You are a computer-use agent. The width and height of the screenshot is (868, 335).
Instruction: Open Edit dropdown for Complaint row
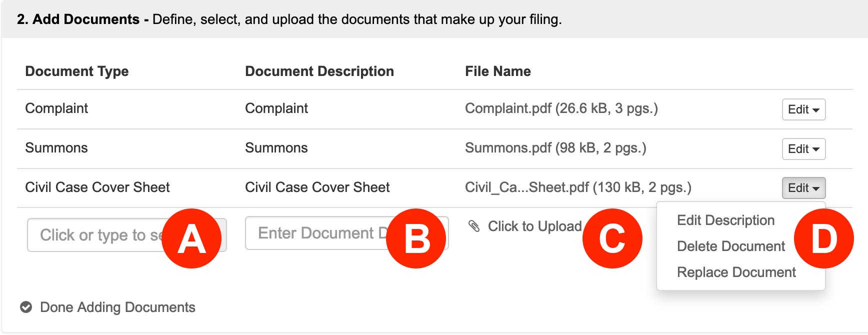pos(803,109)
